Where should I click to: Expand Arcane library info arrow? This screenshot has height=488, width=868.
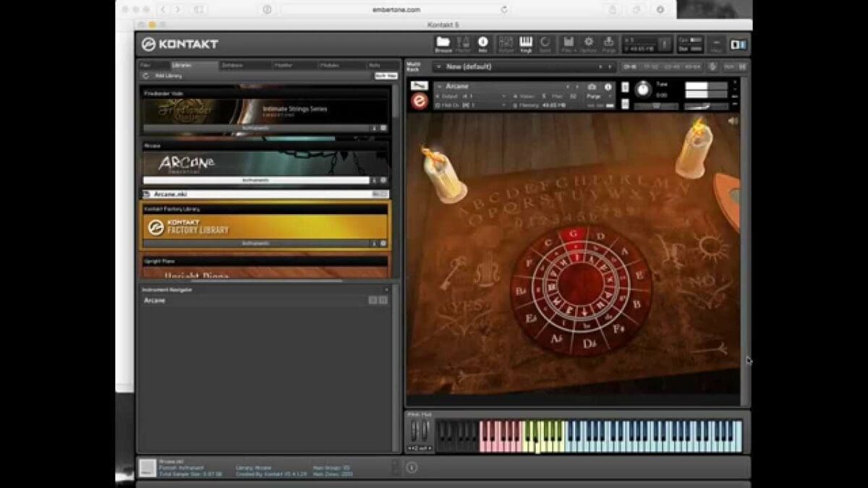pyautogui.click(x=375, y=180)
